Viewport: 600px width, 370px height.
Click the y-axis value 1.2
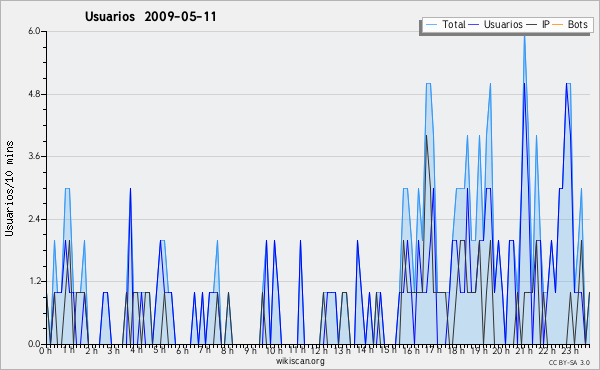34,282
